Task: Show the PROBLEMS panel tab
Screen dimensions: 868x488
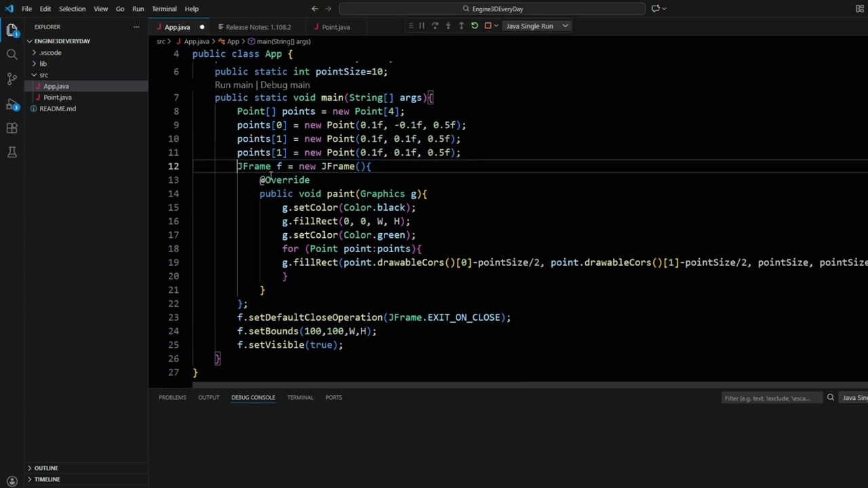Action: click(x=172, y=398)
